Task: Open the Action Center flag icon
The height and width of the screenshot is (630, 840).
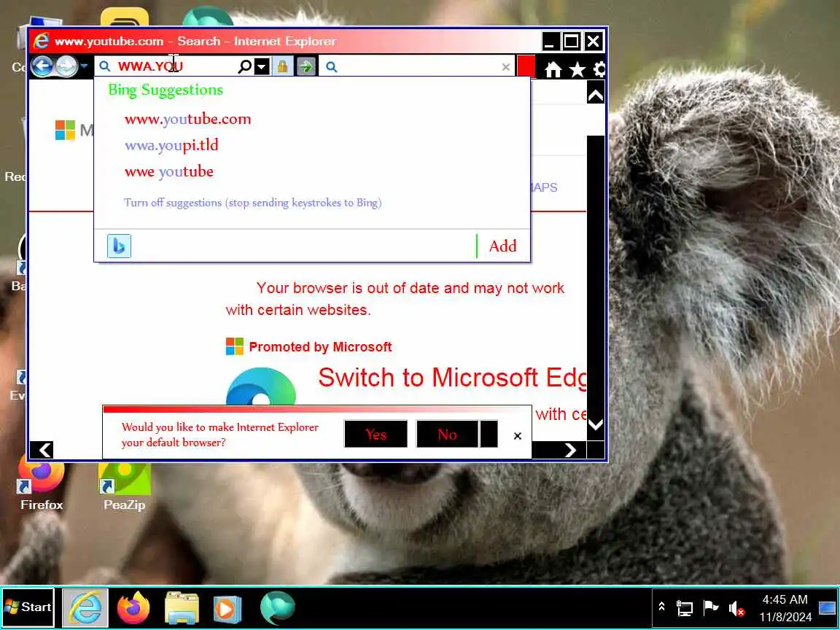Action: pos(710,607)
